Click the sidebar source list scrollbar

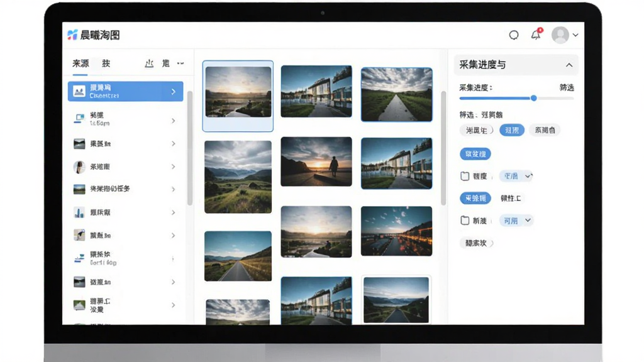190,148
